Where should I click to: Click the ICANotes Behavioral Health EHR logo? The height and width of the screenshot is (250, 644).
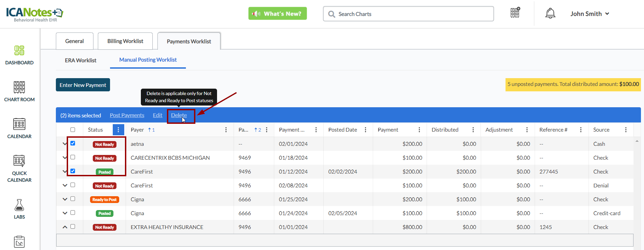(x=35, y=15)
